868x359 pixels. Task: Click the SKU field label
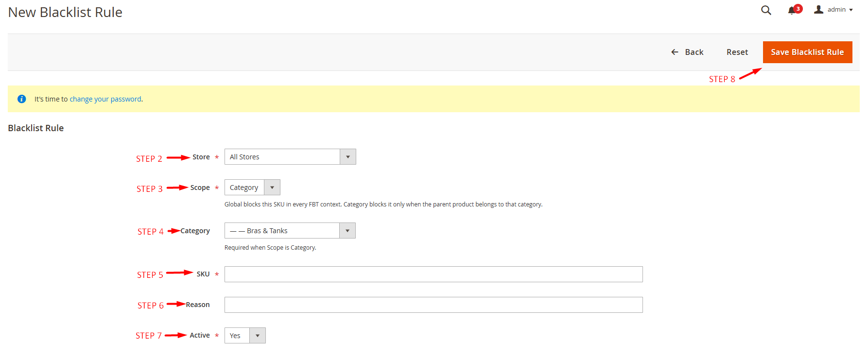click(x=203, y=274)
